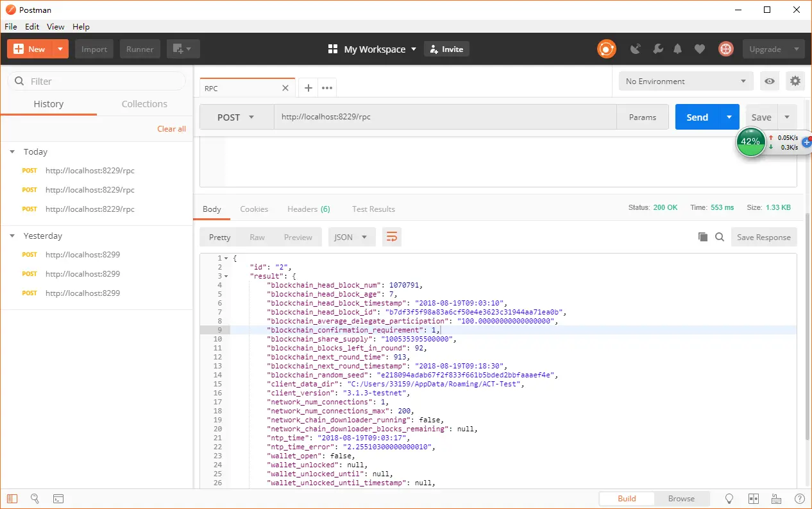Copy response to clipboard icon
Screen dimensions: 812x509
pos(703,237)
